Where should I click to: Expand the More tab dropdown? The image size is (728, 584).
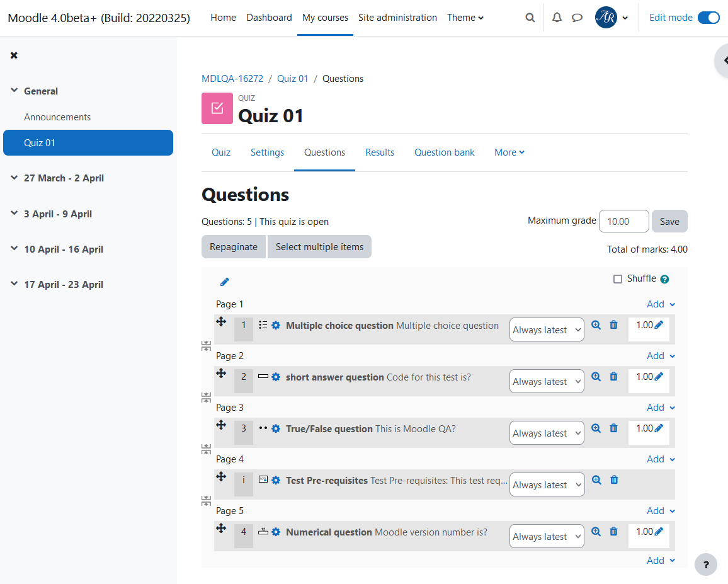click(x=509, y=152)
